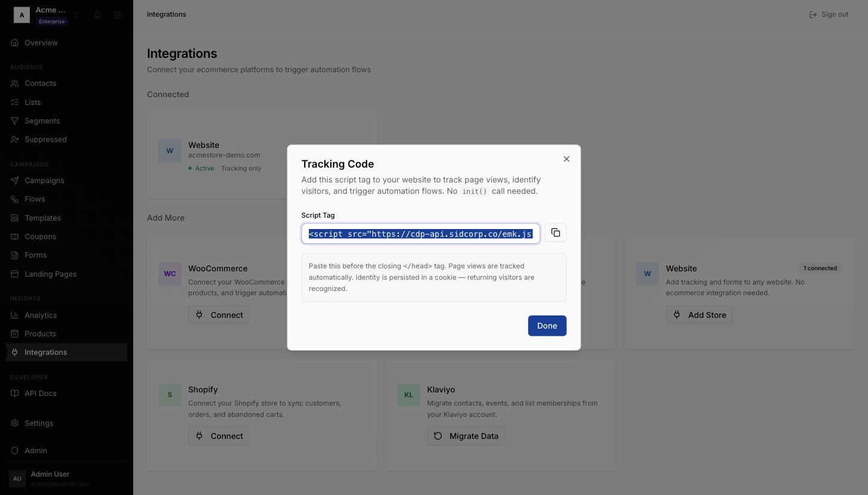Image resolution: width=868 pixels, height=495 pixels.
Task: Connect the WooCommerce integration
Action: pos(219,315)
